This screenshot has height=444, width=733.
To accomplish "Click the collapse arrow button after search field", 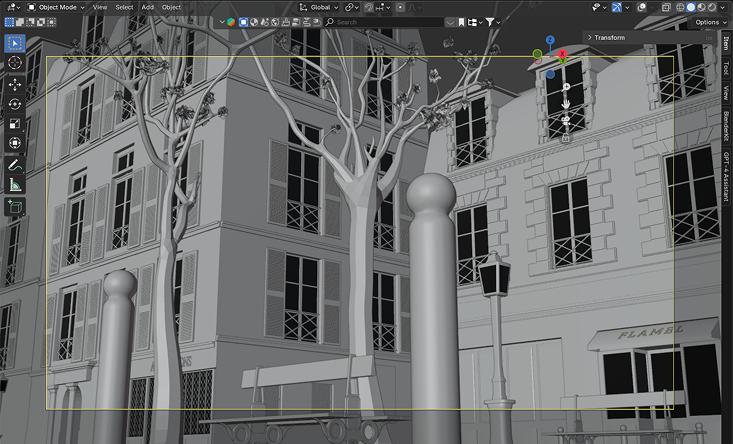I will (x=450, y=22).
